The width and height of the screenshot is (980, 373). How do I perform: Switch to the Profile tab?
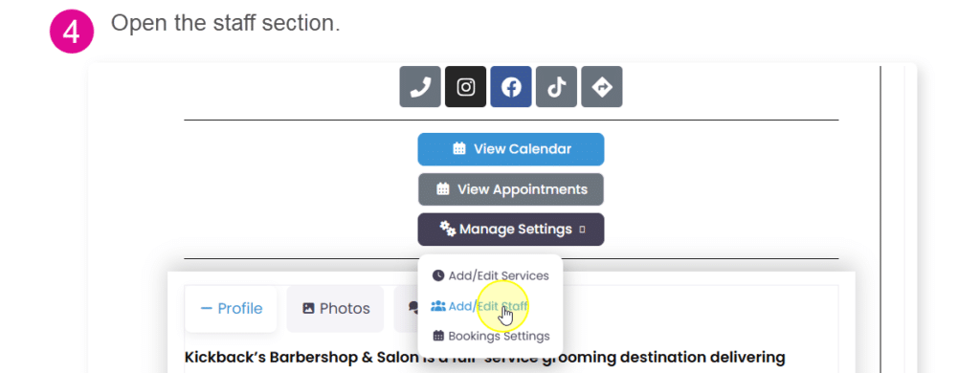232,309
